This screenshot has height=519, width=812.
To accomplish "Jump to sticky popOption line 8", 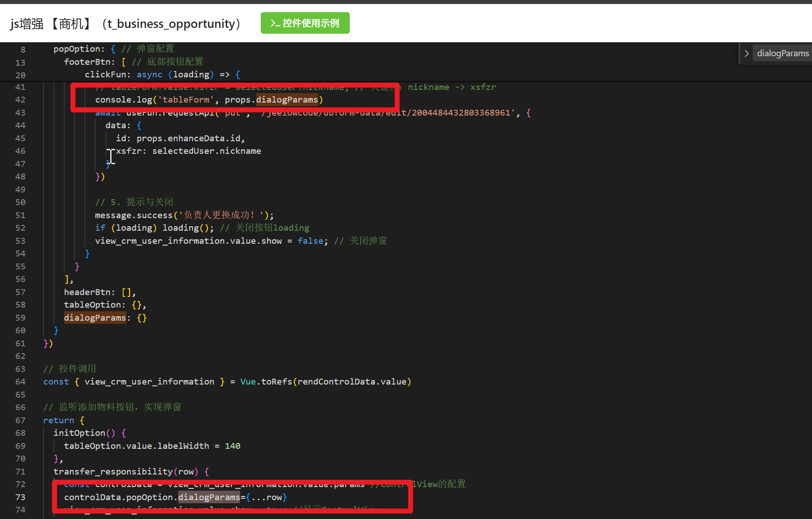I will [x=79, y=49].
